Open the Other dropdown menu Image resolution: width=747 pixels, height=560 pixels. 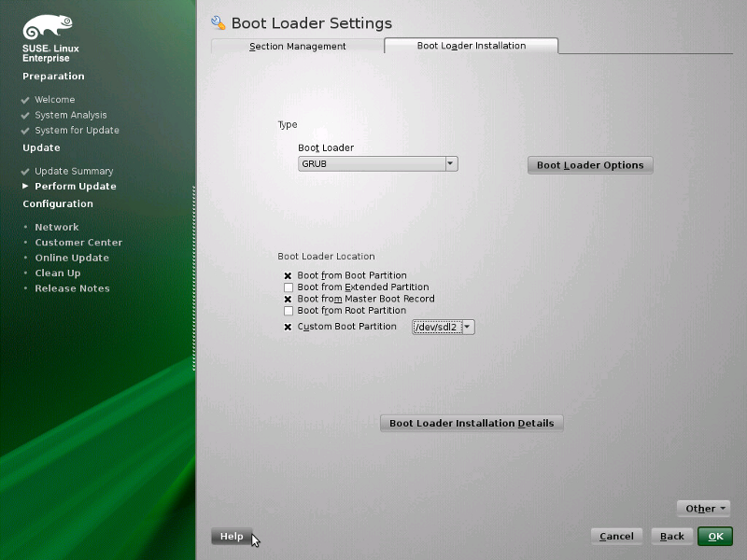point(703,509)
